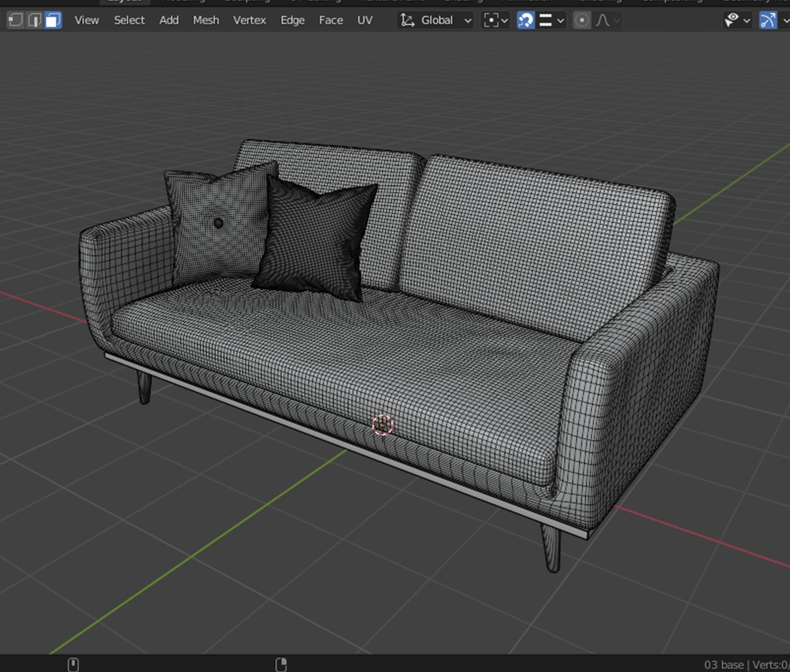Image resolution: width=790 pixels, height=672 pixels.
Task: Open the viewport object visibility eye dropdown
Action: pos(737,20)
